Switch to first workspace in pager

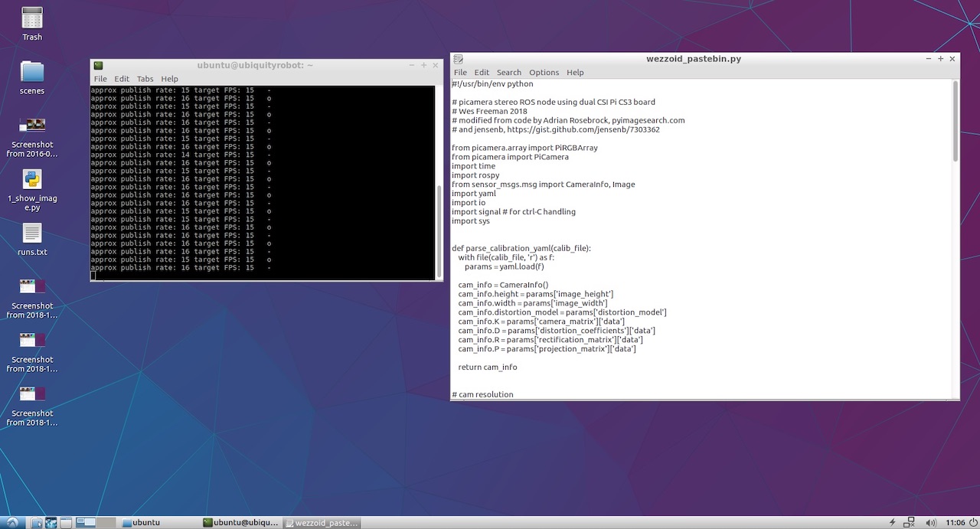tap(86, 523)
